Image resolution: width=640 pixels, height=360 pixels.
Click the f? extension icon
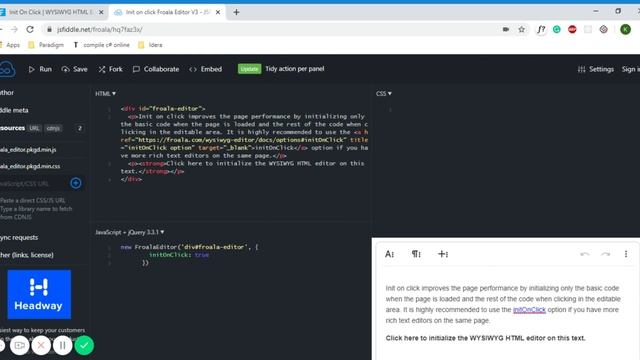541,29
